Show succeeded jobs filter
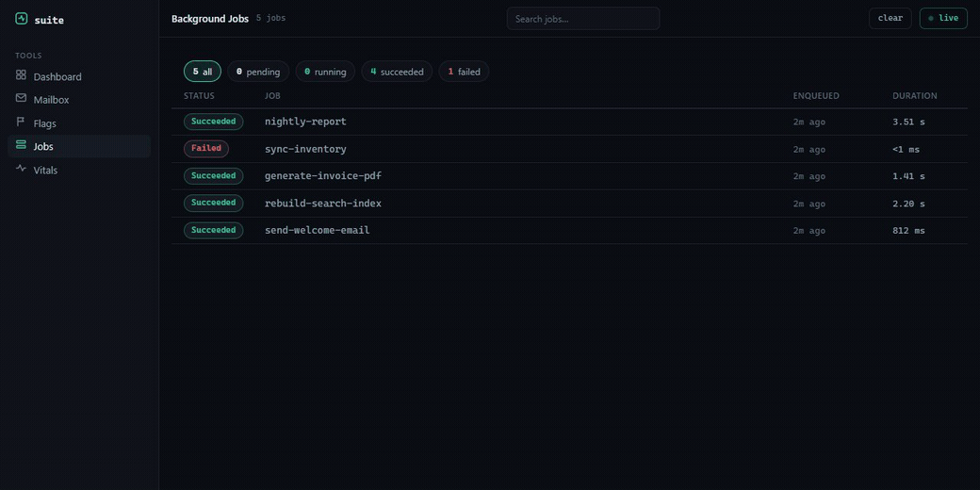Viewport: 980px width, 490px height. [397, 72]
